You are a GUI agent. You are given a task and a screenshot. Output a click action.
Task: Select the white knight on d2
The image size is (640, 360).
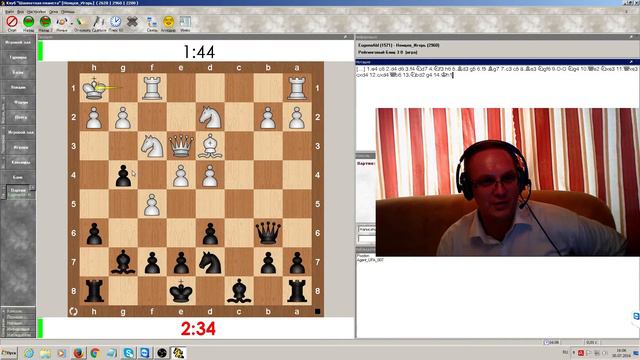[x=210, y=117]
